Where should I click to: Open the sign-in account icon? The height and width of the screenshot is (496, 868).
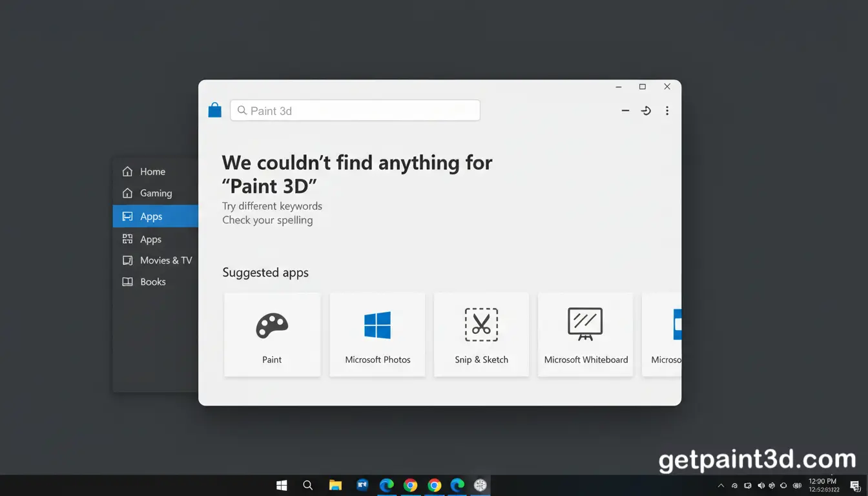[646, 110]
